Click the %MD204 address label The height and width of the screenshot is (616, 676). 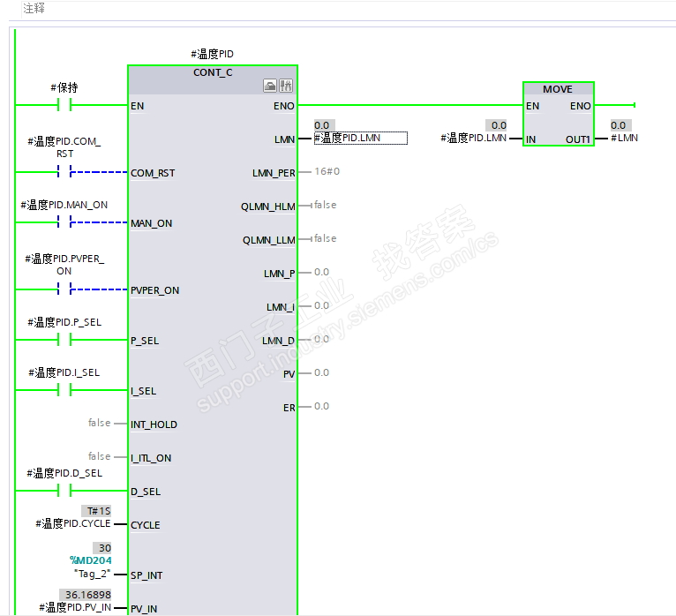pyautogui.click(x=91, y=560)
